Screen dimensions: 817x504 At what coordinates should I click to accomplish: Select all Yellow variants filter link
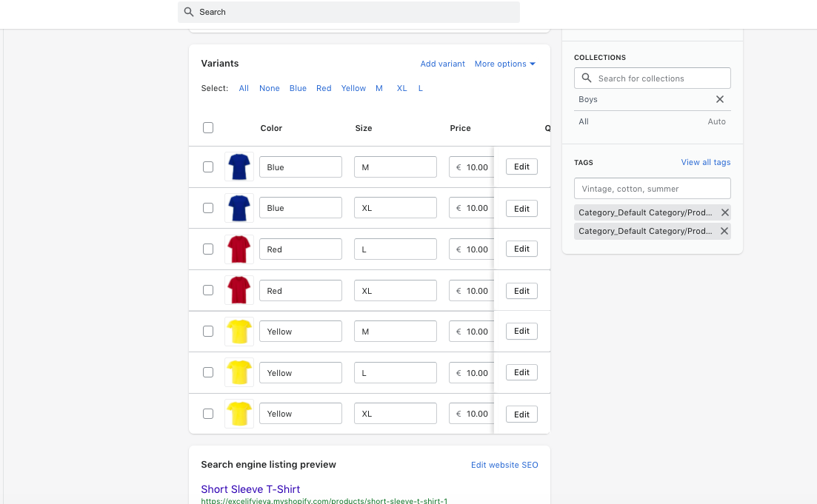coord(353,88)
